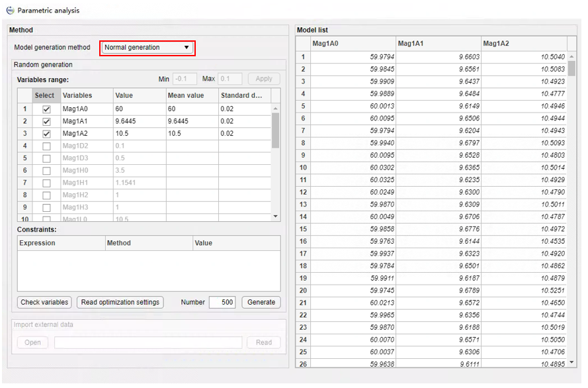
Task: Click the Mag1A2 column header in Model list
Action: coord(524,44)
